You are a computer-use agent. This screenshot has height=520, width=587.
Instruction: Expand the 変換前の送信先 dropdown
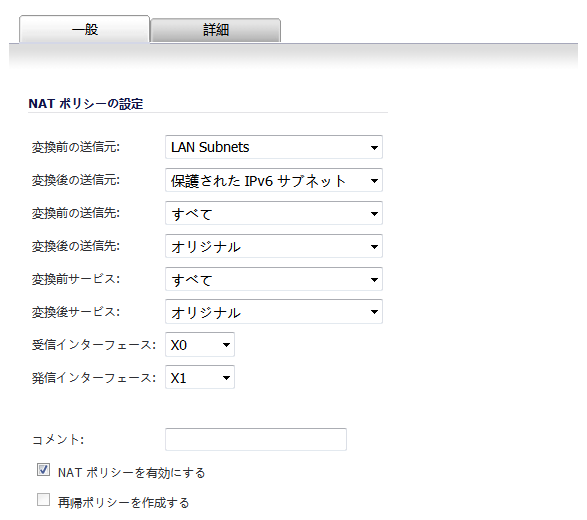pyautogui.click(x=274, y=213)
